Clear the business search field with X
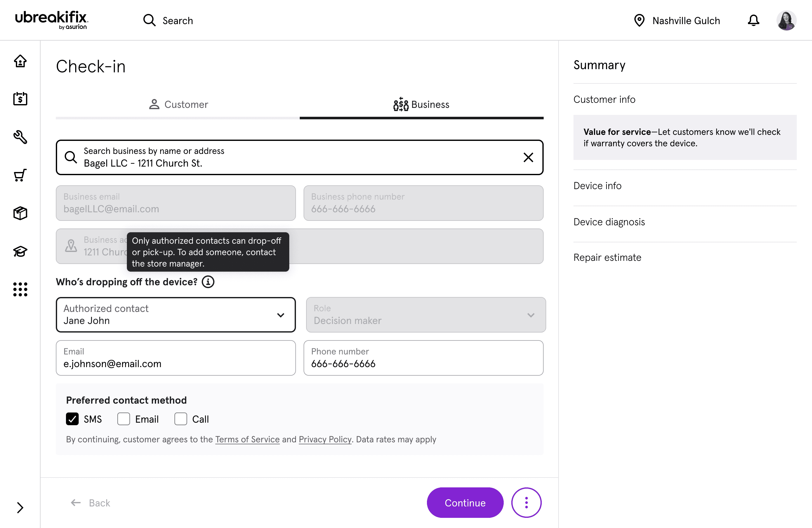This screenshot has height=528, width=812. pyautogui.click(x=528, y=157)
